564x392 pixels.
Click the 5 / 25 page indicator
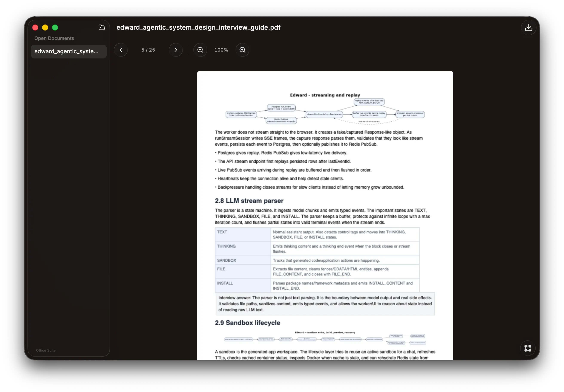click(148, 50)
